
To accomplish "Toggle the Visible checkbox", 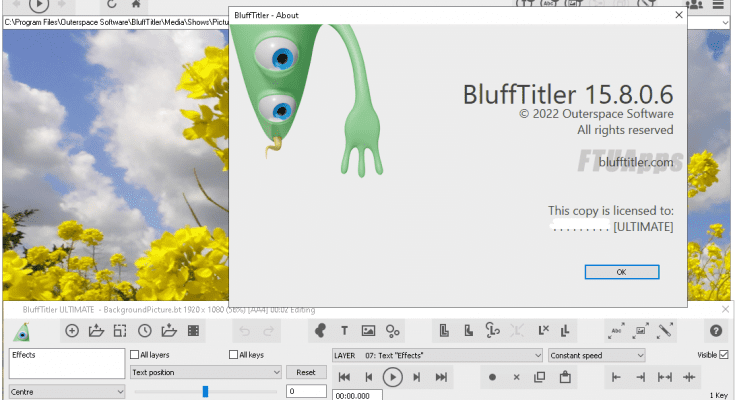I will tap(723, 355).
